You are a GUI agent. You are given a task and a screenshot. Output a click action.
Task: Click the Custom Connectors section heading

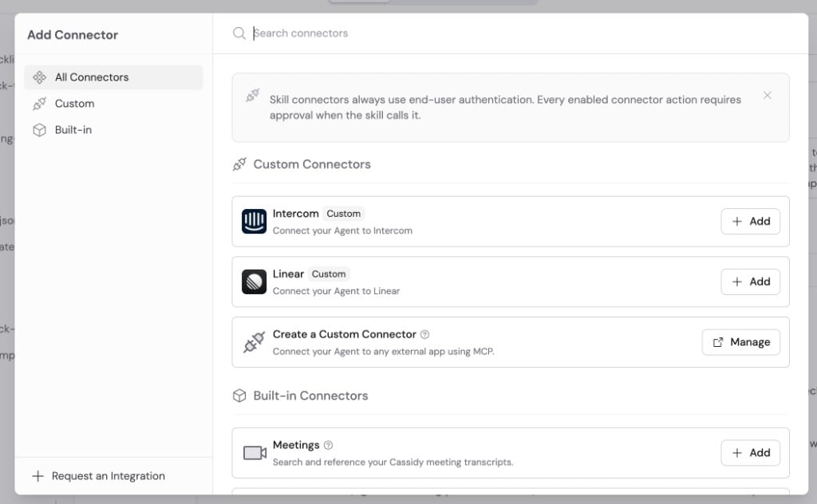tap(312, 164)
